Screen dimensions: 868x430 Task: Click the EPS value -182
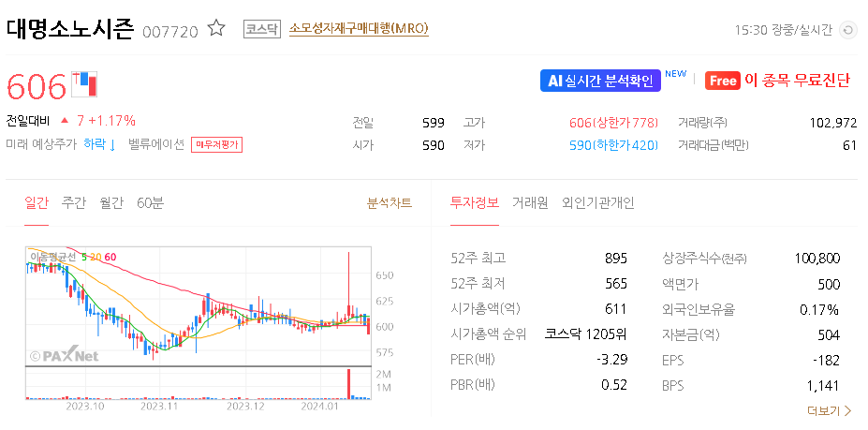(x=827, y=360)
